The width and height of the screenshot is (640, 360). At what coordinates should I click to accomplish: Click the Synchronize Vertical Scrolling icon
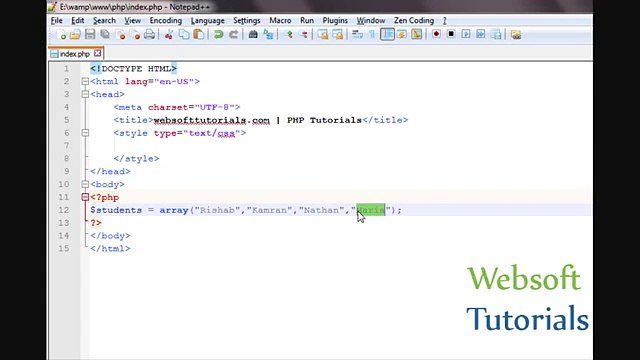(x=323, y=35)
